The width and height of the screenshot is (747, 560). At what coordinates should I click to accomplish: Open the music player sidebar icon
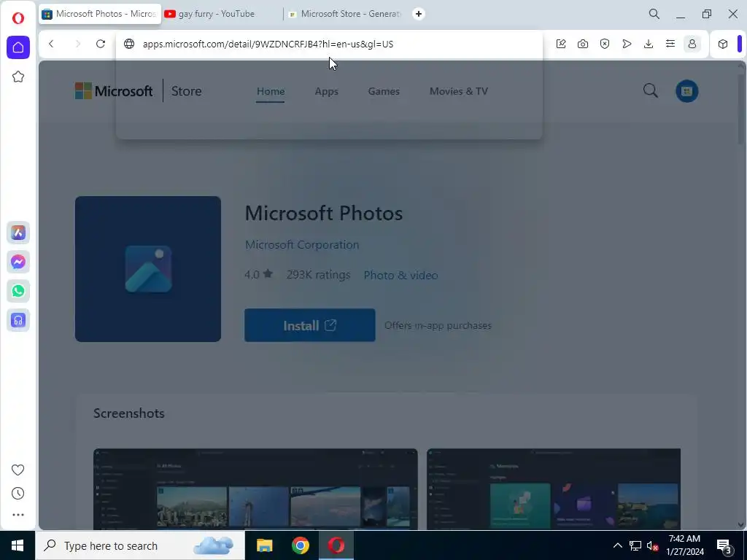pos(18,321)
